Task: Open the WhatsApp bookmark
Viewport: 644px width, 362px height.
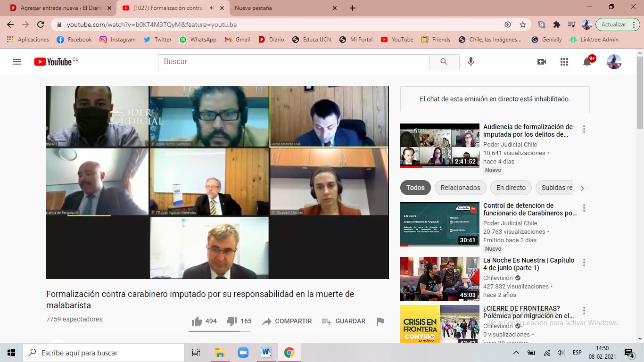Action: (x=198, y=40)
